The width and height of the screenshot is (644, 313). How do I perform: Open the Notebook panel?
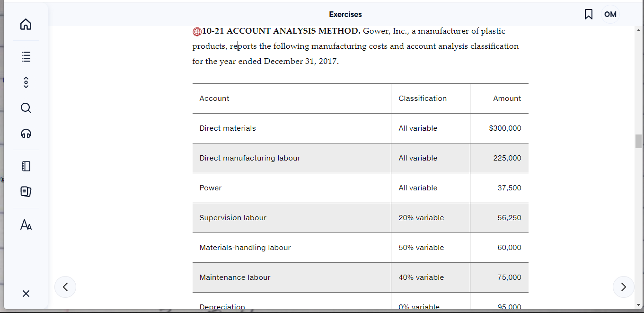pyautogui.click(x=26, y=166)
